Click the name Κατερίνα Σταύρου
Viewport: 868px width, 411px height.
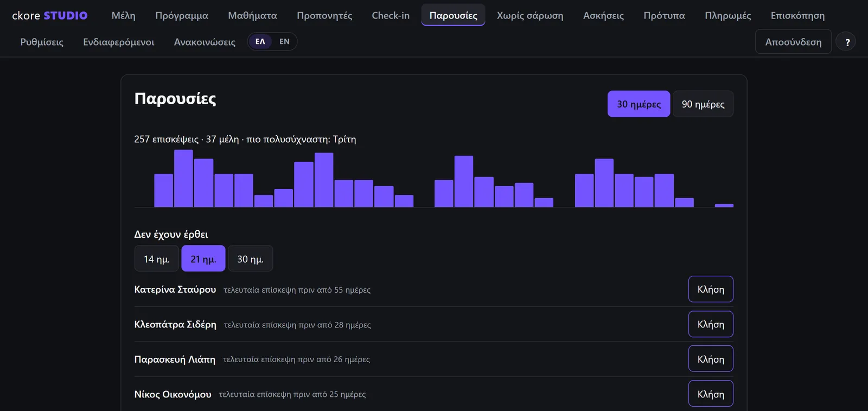tap(175, 289)
